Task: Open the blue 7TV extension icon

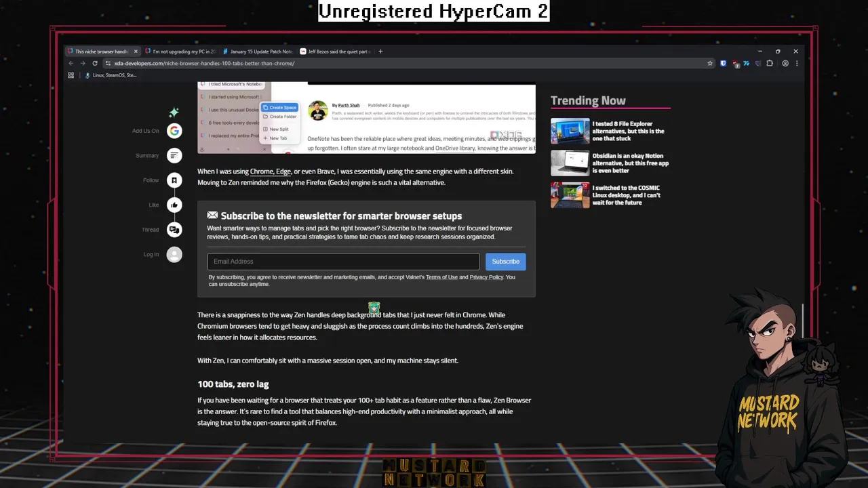Action: tap(747, 63)
